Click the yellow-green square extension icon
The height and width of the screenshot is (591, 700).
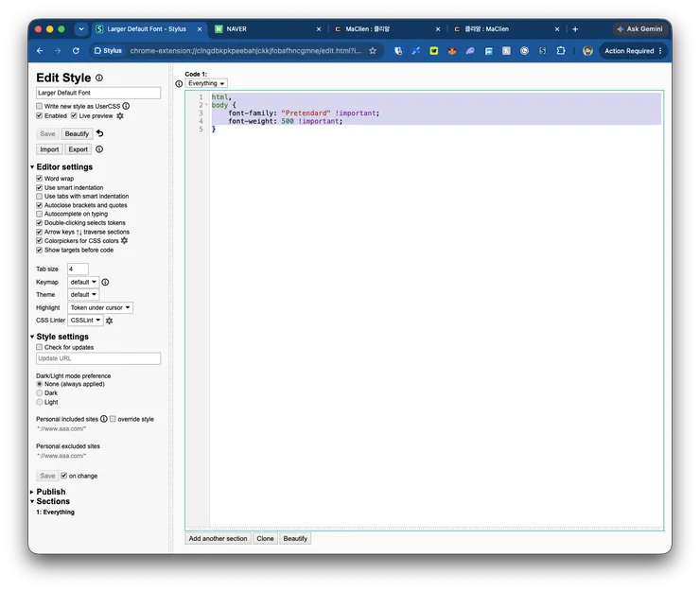pyautogui.click(x=433, y=51)
